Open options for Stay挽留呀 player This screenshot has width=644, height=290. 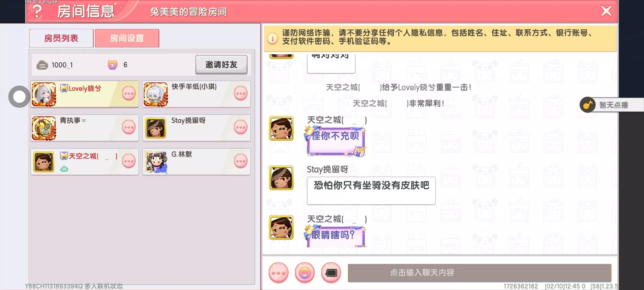(x=241, y=127)
